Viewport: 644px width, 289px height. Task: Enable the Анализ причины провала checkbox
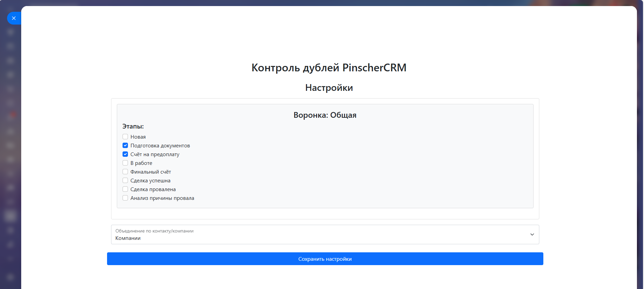(125, 198)
